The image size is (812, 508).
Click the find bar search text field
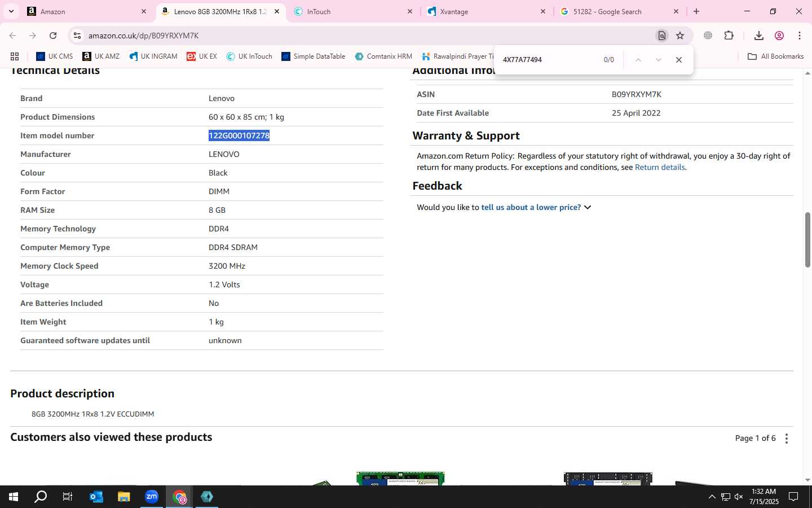[547, 60]
